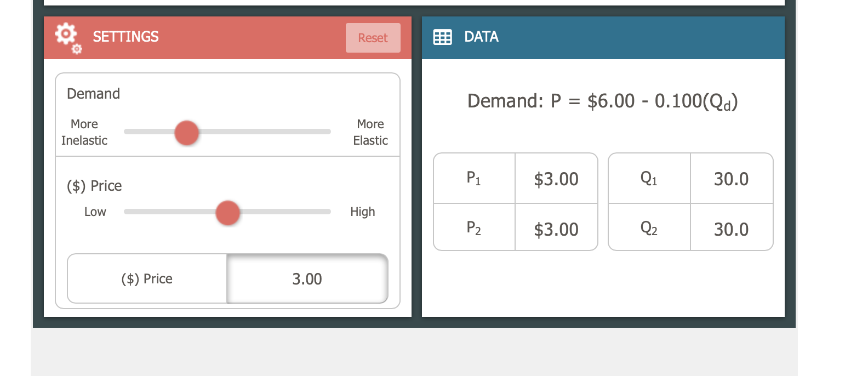Click the More Elastic label
Screen dimensions: 868x376
(370, 132)
